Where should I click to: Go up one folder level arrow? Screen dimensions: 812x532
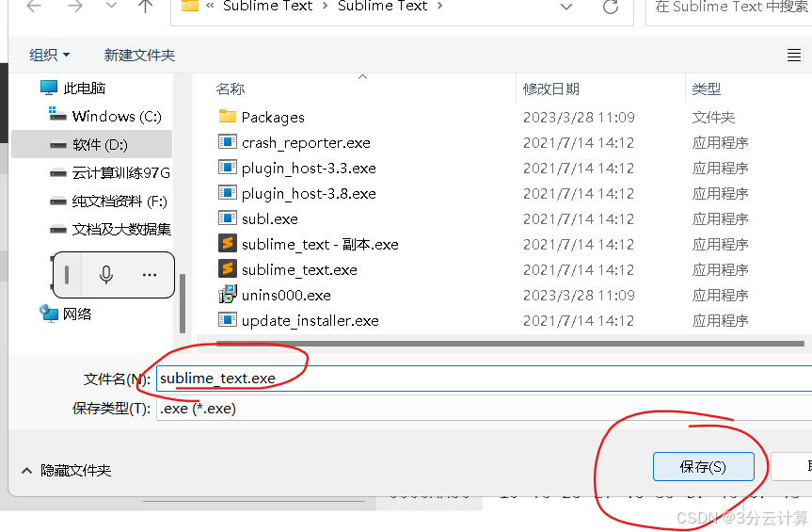[x=146, y=7]
